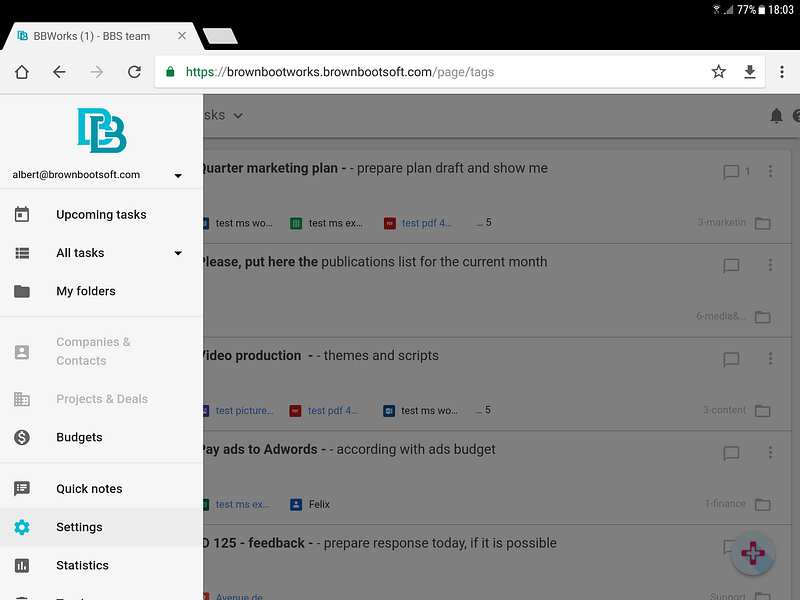Tap the green padlock security icon
Image resolution: width=800 pixels, height=600 pixels.
(170, 72)
